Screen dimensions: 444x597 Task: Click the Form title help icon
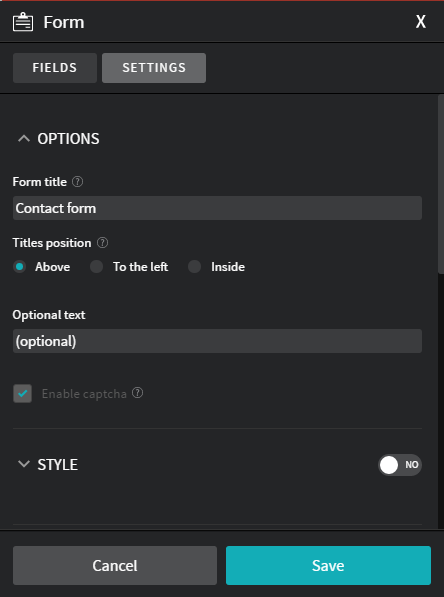pos(77,182)
